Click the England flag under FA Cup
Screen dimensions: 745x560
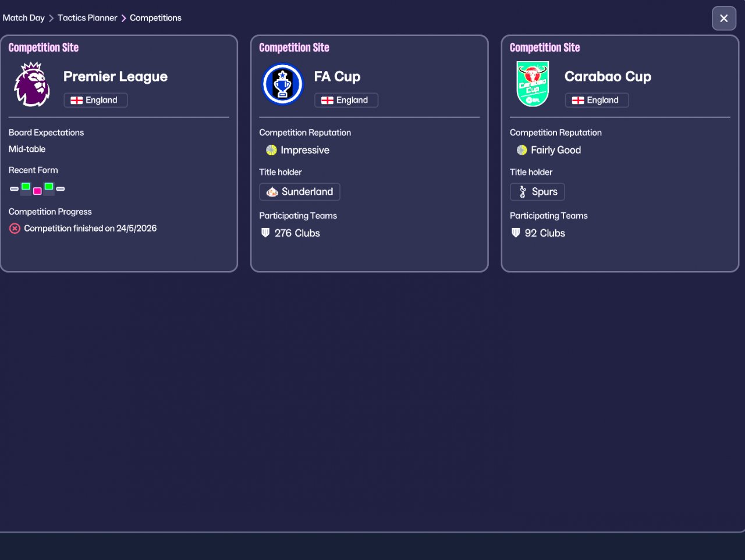[327, 100]
